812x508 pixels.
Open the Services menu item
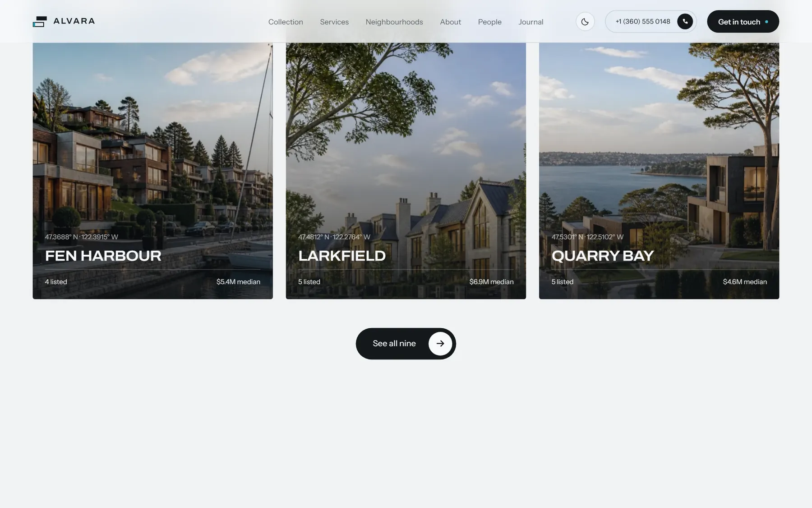click(334, 22)
